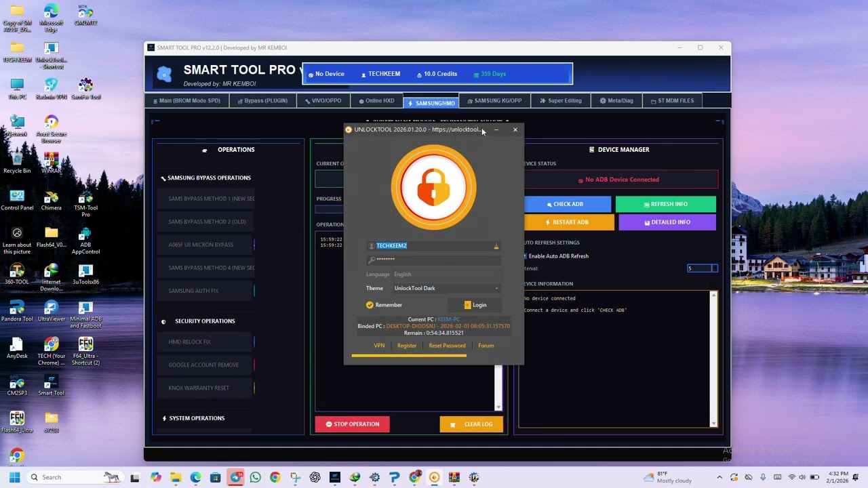This screenshot has width=868, height=488.
Task: Open ChatGPT icon in the taskbar
Action: [315, 477]
